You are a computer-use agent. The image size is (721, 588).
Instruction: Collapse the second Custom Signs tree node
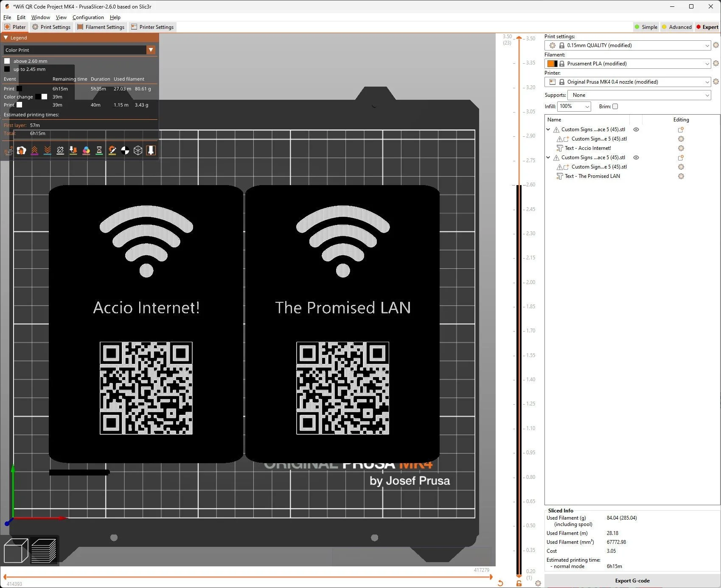point(548,158)
